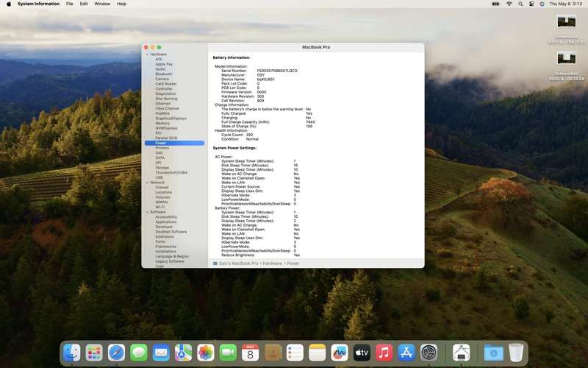
Task: Open Spotlight search in menu bar
Action: click(520, 4)
